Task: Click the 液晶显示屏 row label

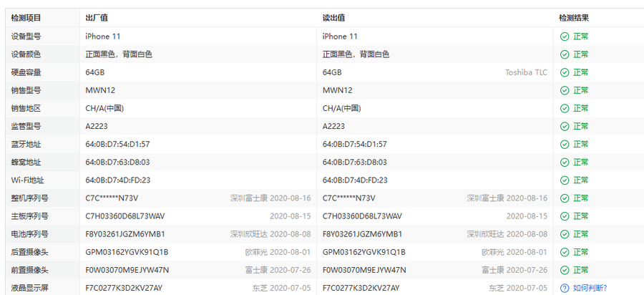Action: (29, 288)
